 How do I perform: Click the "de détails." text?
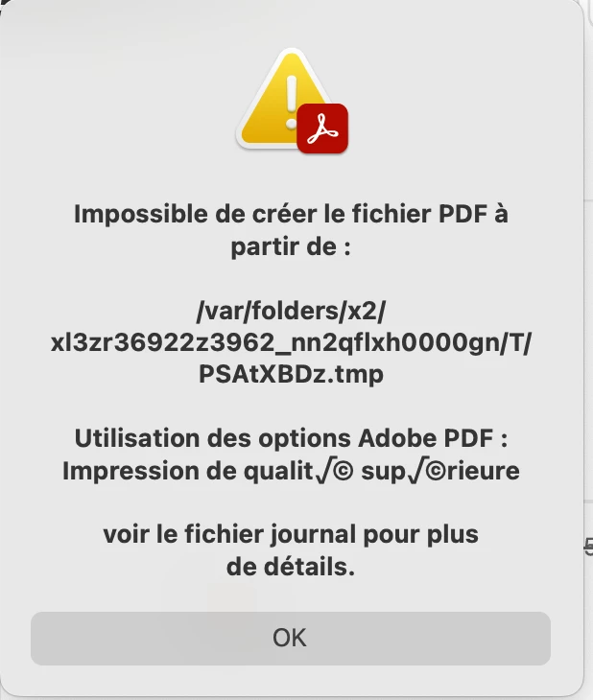(x=291, y=567)
